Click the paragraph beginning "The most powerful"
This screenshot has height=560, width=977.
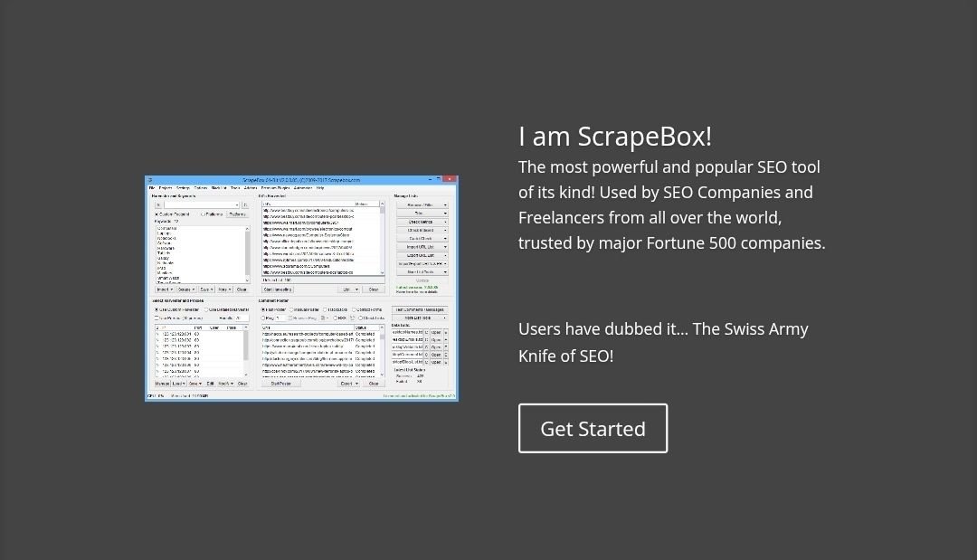[x=671, y=205]
